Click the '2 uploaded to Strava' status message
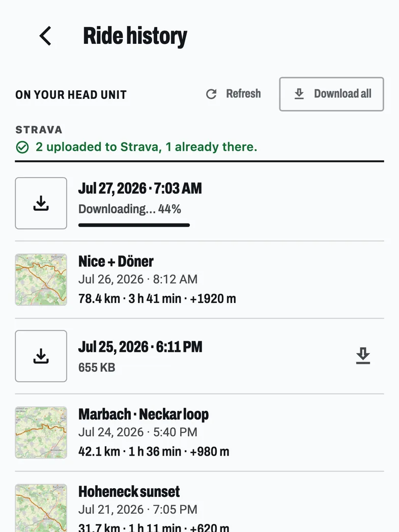399x532 pixels. pyautogui.click(x=146, y=147)
